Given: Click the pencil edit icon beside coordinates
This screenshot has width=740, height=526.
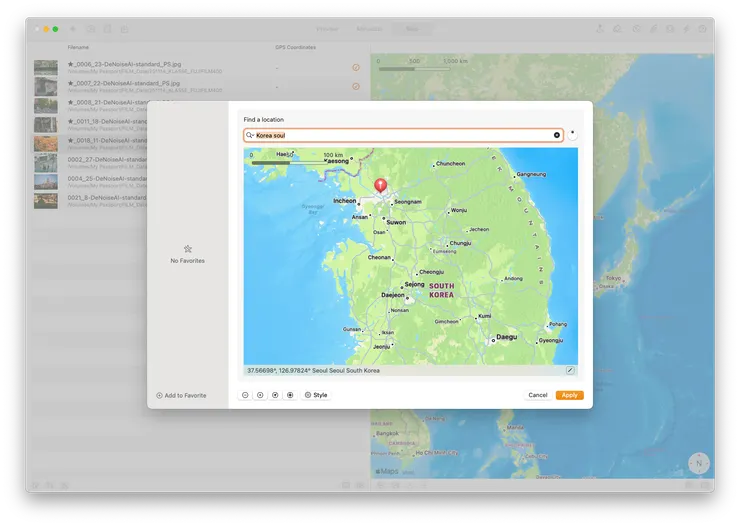Looking at the screenshot, I should tap(570, 370).
